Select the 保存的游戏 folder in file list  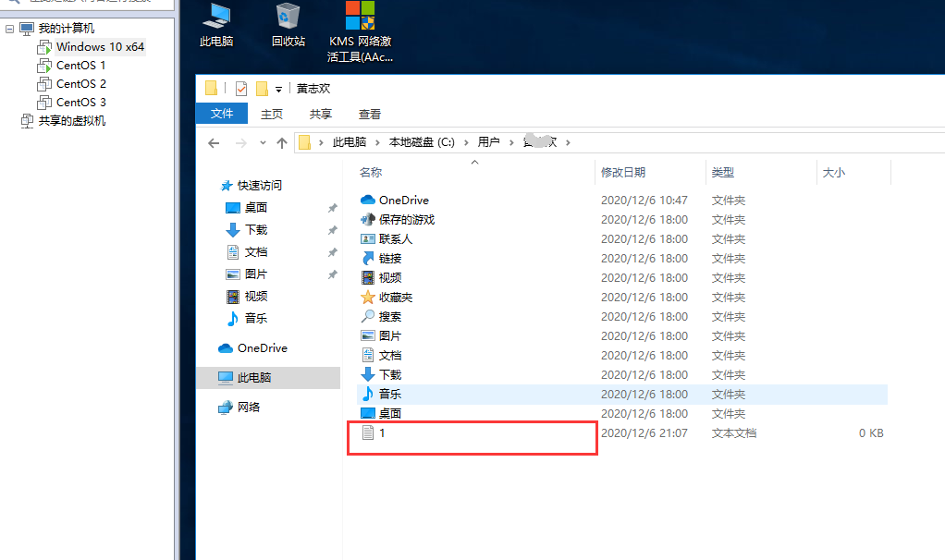406,220
